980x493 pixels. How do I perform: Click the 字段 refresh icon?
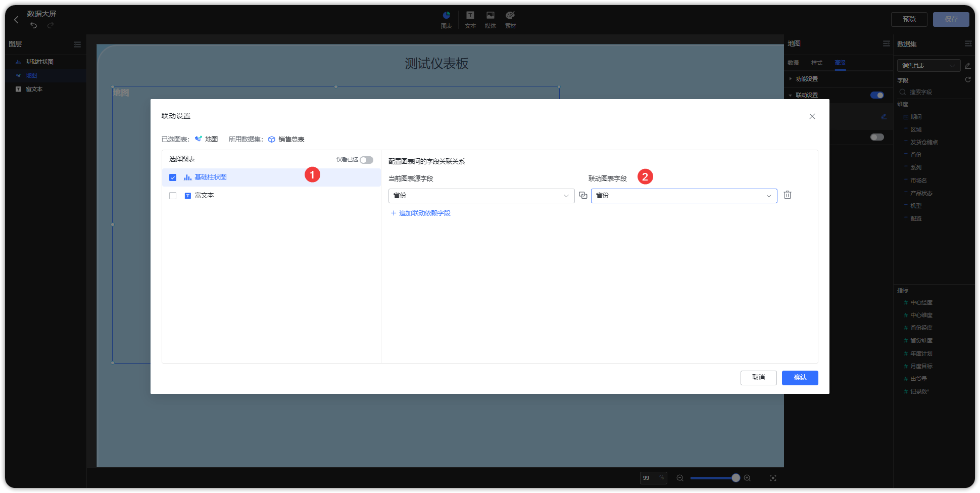(x=968, y=80)
